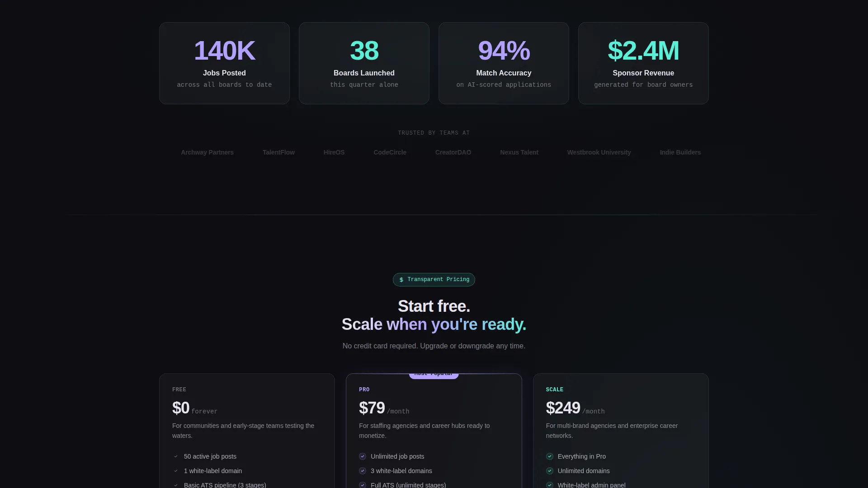This screenshot has width=868, height=488.
Task: Select the PRO plan label
Action: [x=364, y=389]
